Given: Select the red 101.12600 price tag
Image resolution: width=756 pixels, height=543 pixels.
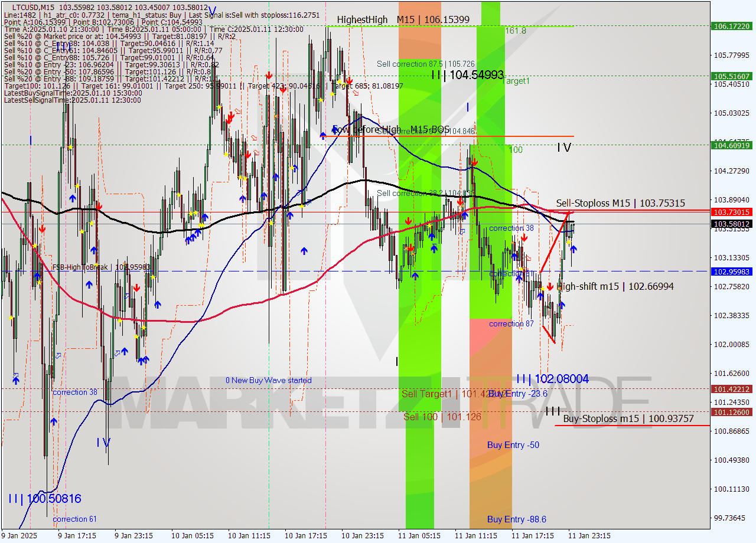Looking at the screenshot, I should [732, 412].
